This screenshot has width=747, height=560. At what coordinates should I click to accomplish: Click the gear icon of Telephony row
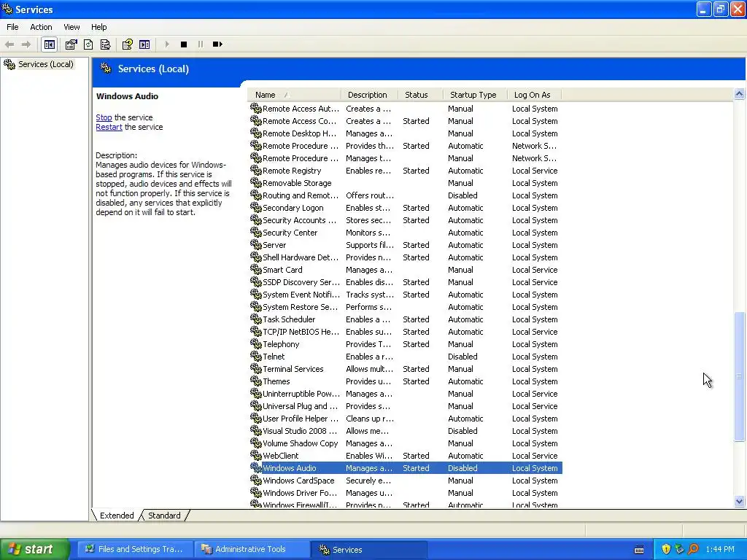tap(256, 343)
